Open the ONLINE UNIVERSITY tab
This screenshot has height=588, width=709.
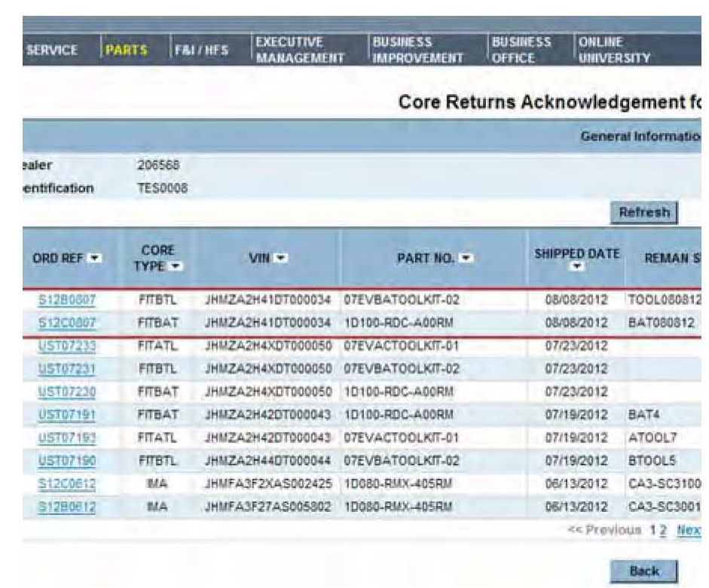tap(613, 50)
